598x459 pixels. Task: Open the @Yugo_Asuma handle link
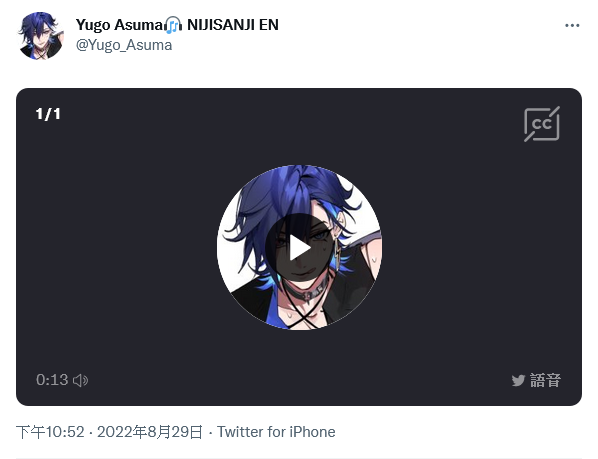[124, 45]
